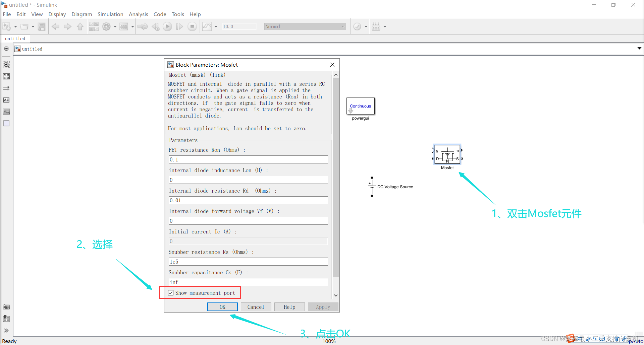Screen dimensions: 644x345
Task: Open the Model Advisor dropdown arrow
Action: click(366, 26)
